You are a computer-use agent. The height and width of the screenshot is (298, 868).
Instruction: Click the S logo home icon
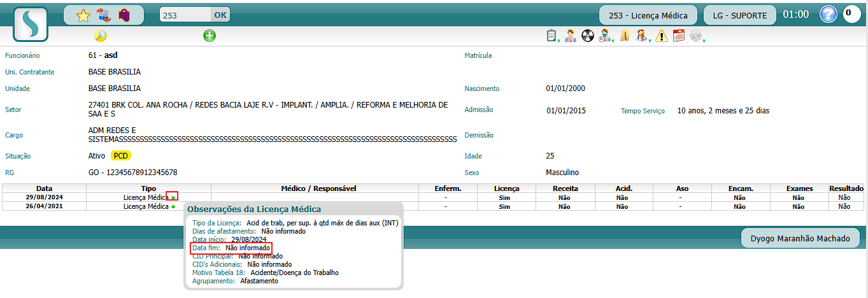pos(31,24)
